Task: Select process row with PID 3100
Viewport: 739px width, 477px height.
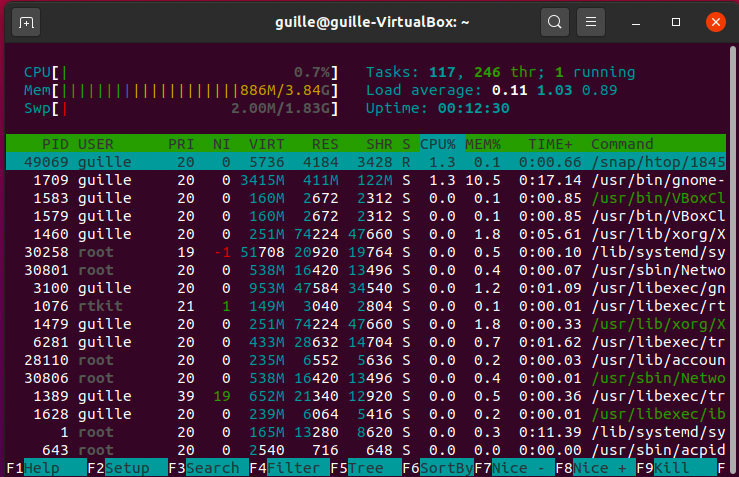Action: click(366, 288)
